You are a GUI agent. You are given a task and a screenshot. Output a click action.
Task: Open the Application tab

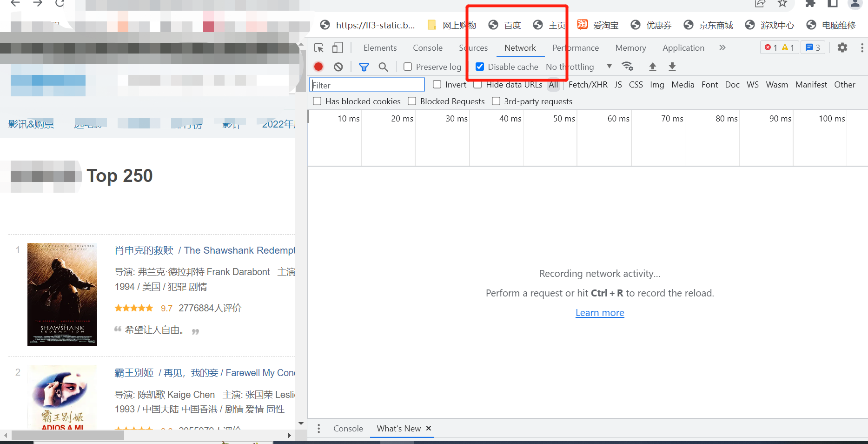click(683, 48)
